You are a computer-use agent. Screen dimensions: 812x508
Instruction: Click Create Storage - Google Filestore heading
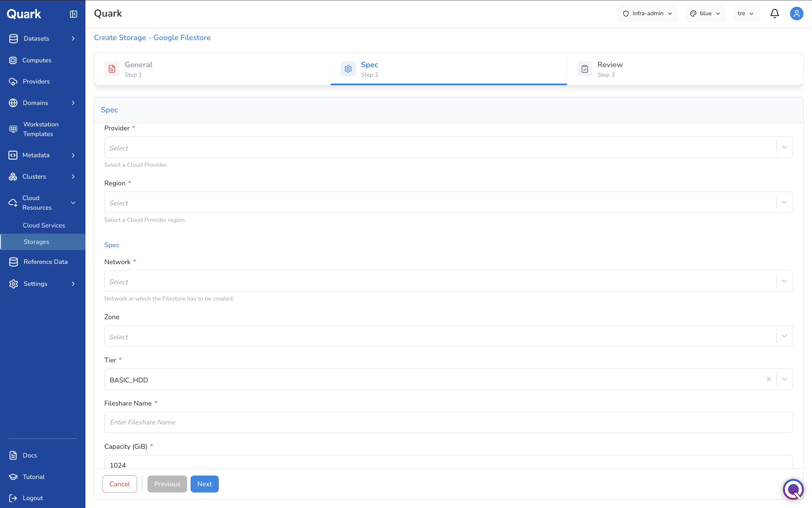tap(152, 38)
